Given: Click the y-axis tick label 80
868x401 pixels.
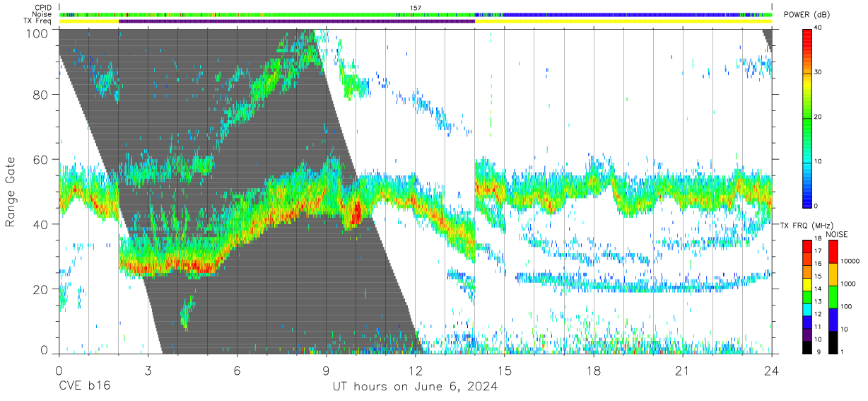Looking at the screenshot, I should click(42, 95).
